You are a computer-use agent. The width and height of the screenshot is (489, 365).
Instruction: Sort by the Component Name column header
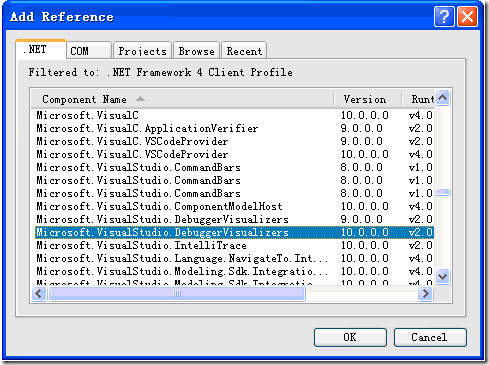(182, 99)
